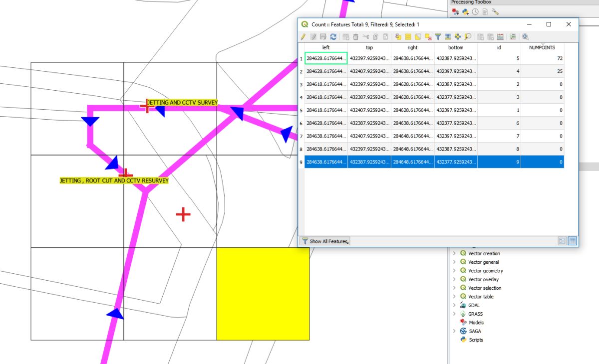
Task: Expand Vector selection group
Action: click(x=454, y=288)
